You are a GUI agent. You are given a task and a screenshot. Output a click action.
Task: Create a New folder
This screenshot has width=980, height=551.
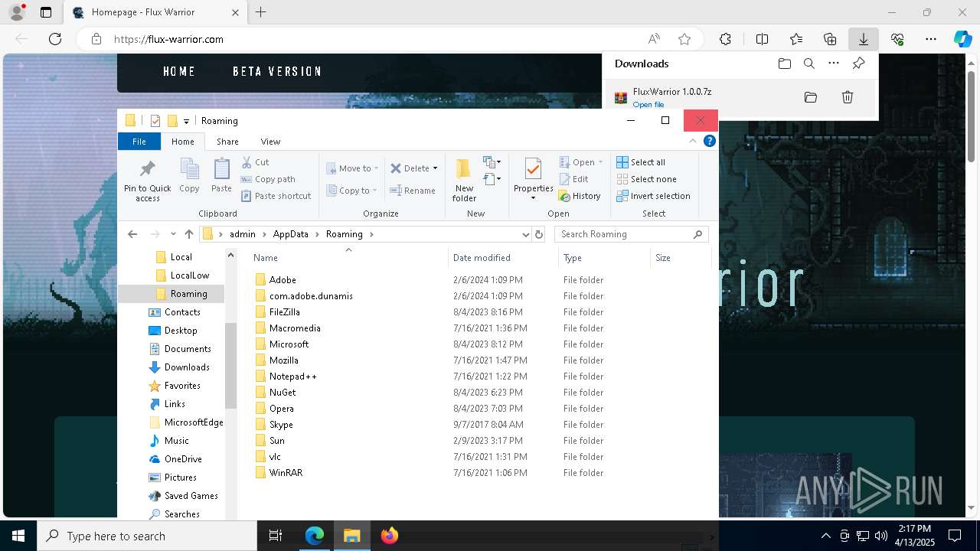coord(464,181)
